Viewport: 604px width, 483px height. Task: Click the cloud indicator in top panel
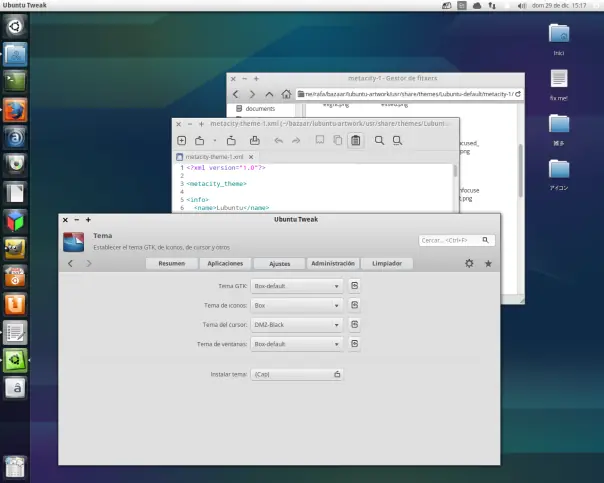point(477,5)
